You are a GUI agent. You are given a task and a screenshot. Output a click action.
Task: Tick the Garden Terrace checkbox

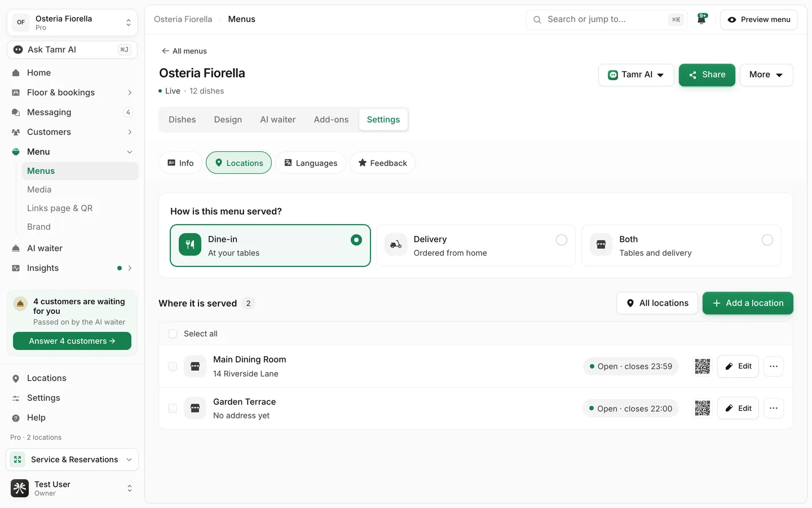tap(173, 408)
